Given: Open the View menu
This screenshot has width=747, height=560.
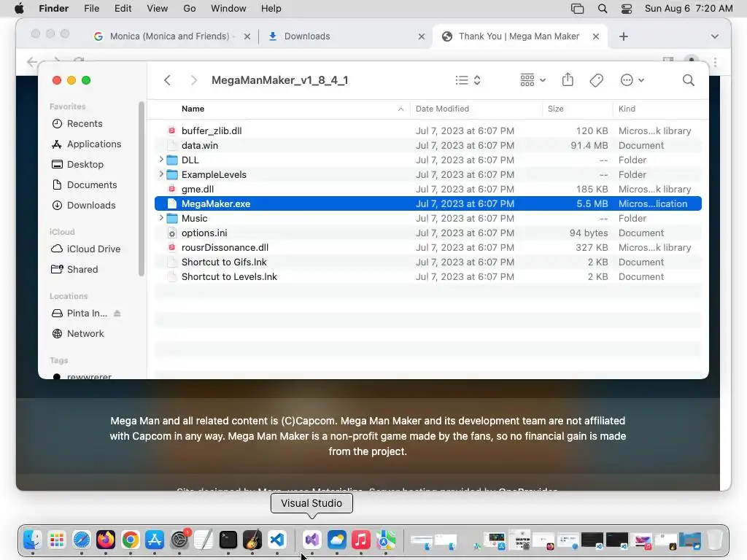Looking at the screenshot, I should pos(158,9).
